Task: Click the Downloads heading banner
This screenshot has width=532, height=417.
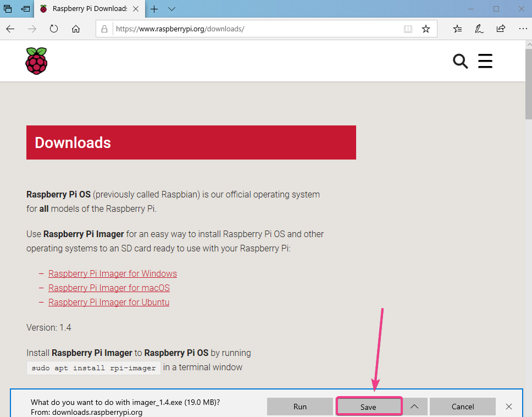Action: [191, 142]
